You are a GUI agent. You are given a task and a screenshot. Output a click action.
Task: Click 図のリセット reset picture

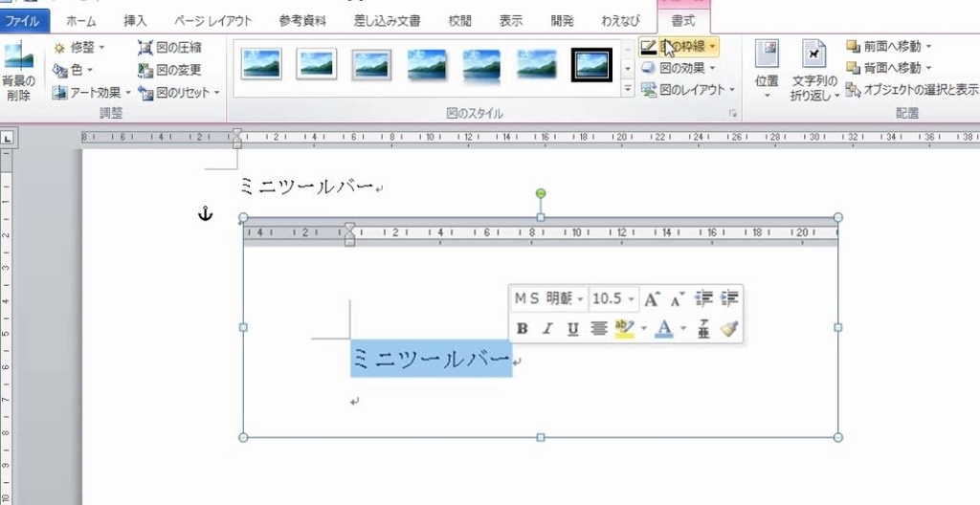179,93
